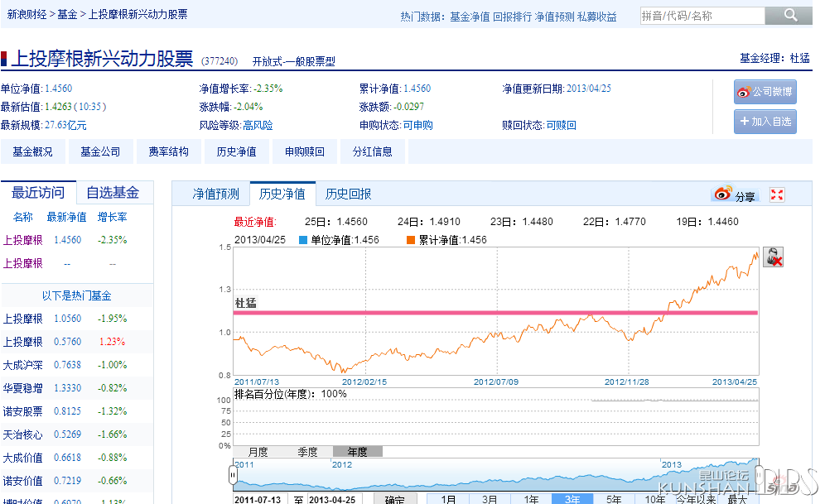View the 费率结构 tab
The height and width of the screenshot is (504, 825).
coord(168,152)
